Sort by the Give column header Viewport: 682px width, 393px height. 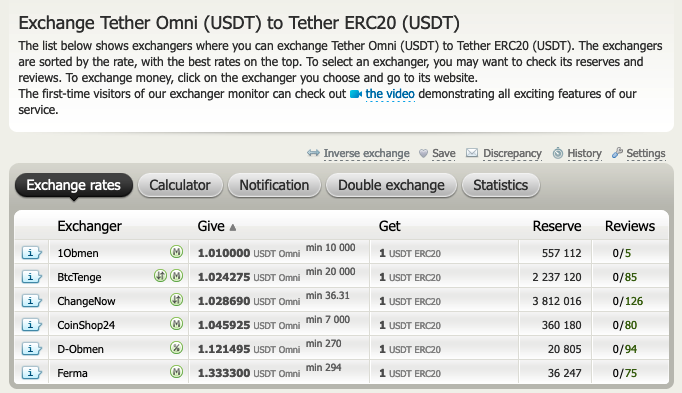pyautogui.click(x=211, y=226)
